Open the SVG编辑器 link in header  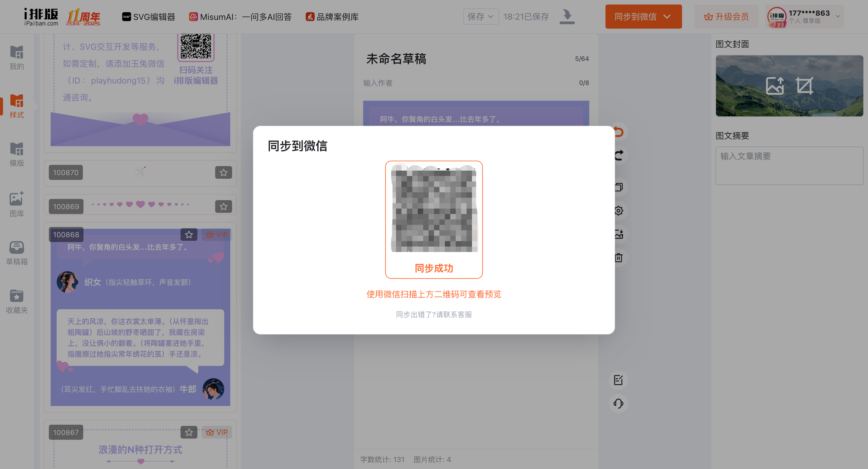click(149, 17)
